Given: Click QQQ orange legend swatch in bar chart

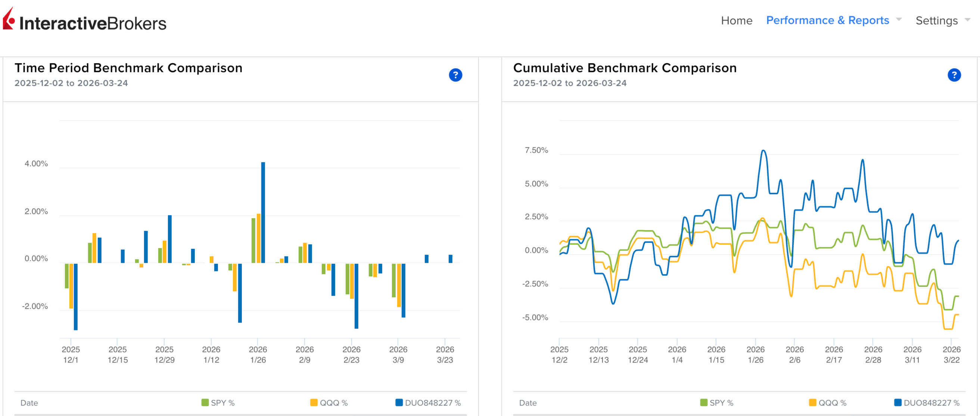Looking at the screenshot, I should [x=314, y=402].
